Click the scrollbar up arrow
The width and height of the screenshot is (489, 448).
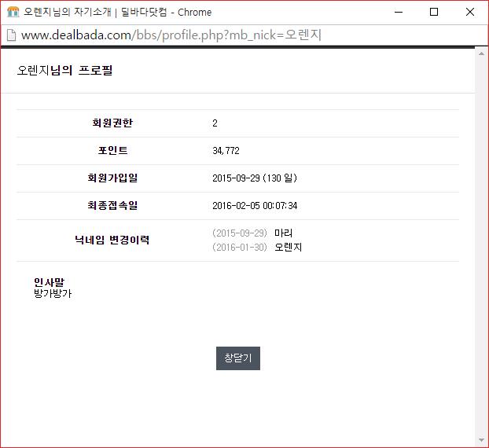point(481,53)
